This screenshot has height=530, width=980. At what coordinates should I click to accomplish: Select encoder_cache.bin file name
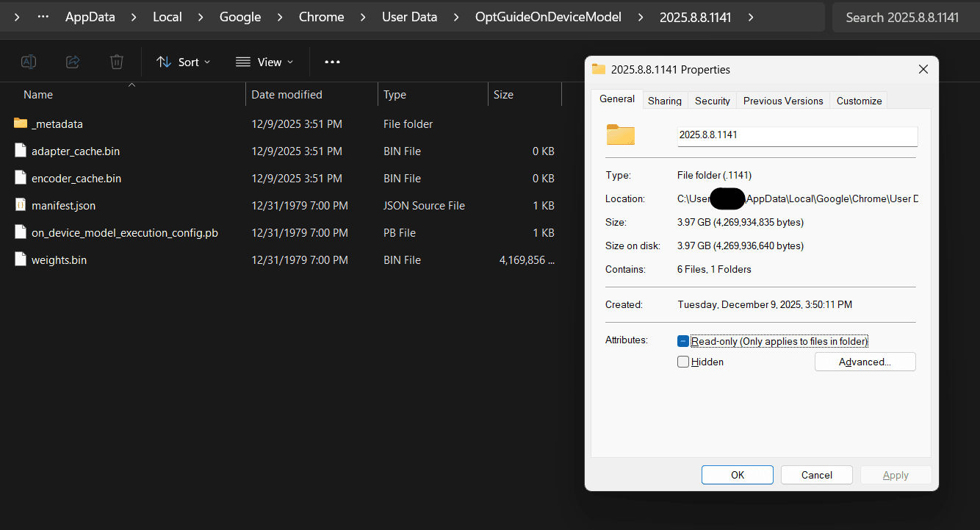76,179
